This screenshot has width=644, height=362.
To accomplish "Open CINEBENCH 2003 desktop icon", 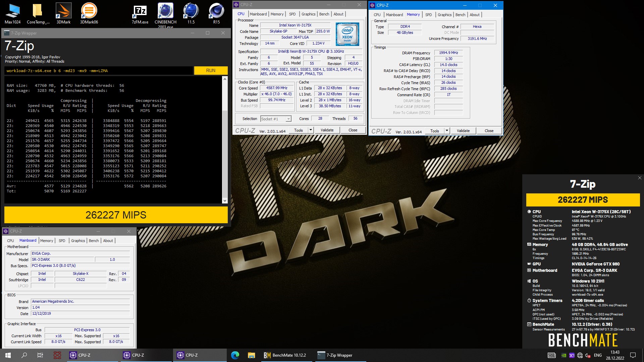I will [x=165, y=15].
